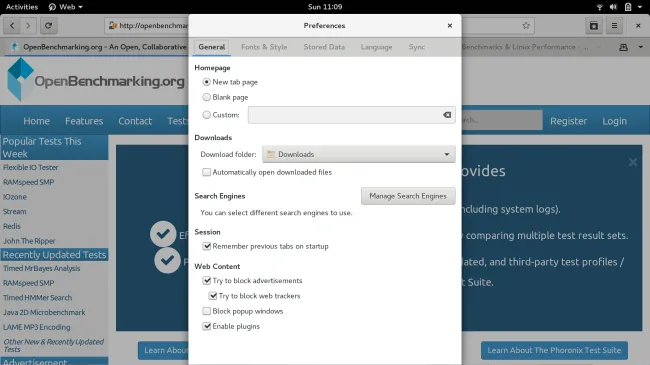
Task: Switch to the Fonts & Style tab
Action: [264, 47]
